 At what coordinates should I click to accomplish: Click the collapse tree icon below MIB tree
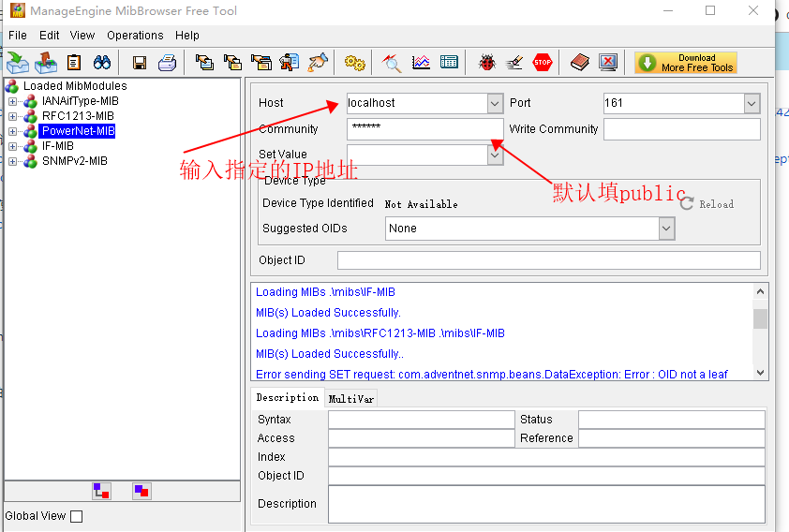[x=141, y=492]
